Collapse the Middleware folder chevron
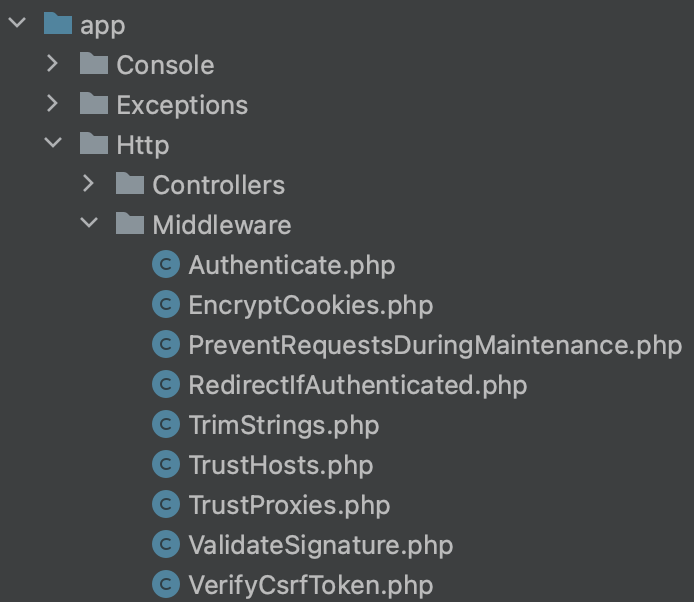Image resolution: width=694 pixels, height=602 pixels. click(x=89, y=224)
